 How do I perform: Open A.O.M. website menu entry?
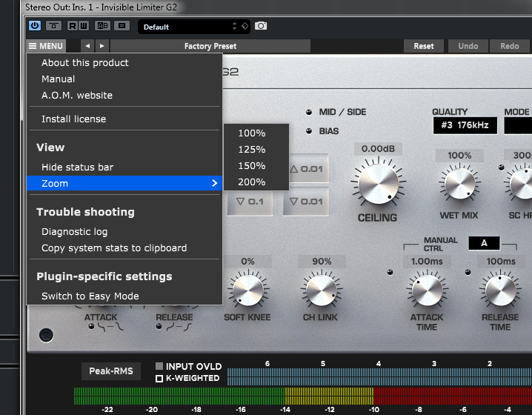click(x=124, y=96)
